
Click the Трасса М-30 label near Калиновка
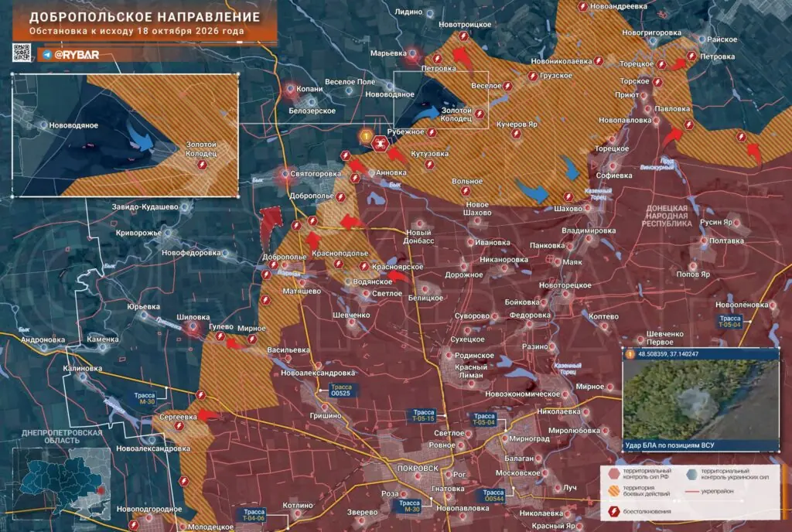145,398
